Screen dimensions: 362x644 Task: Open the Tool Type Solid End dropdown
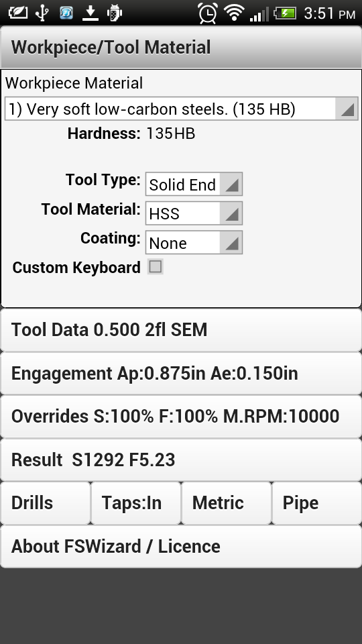[x=194, y=184]
